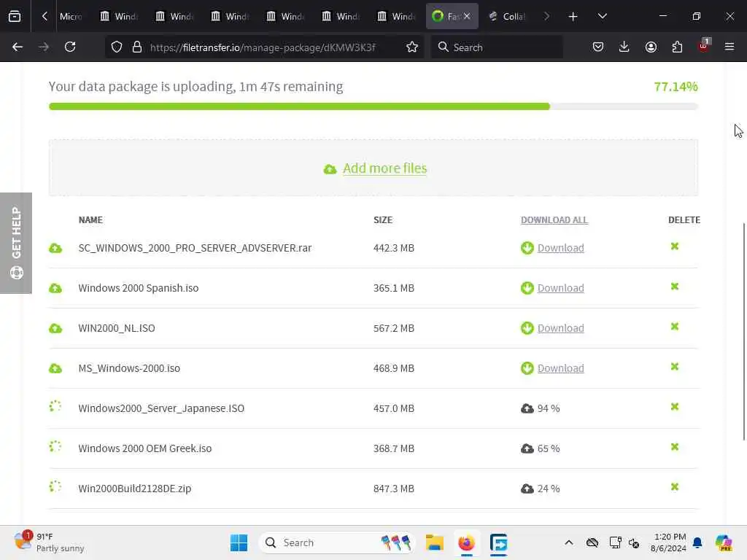Expand the list all tabs dropdown
747x560 pixels.
[602, 16]
